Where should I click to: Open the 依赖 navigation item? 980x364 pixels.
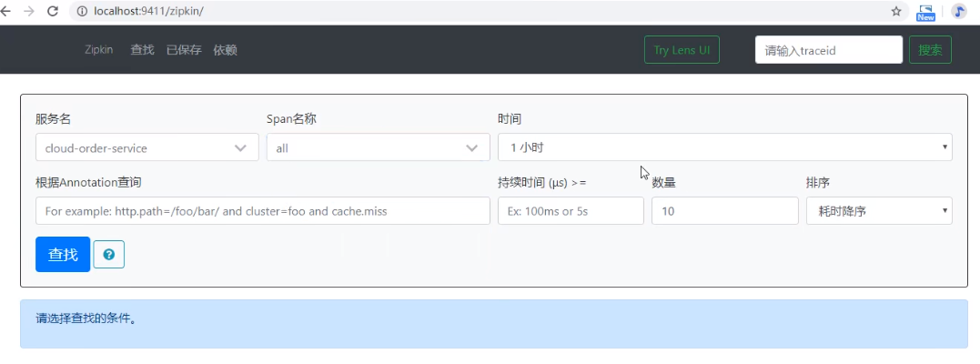pyautogui.click(x=225, y=50)
